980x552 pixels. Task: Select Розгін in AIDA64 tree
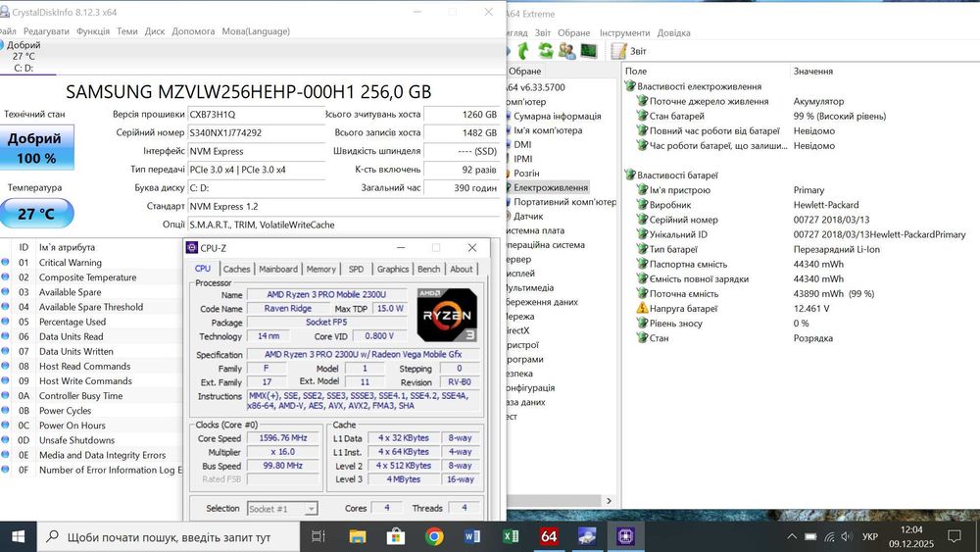coord(526,174)
